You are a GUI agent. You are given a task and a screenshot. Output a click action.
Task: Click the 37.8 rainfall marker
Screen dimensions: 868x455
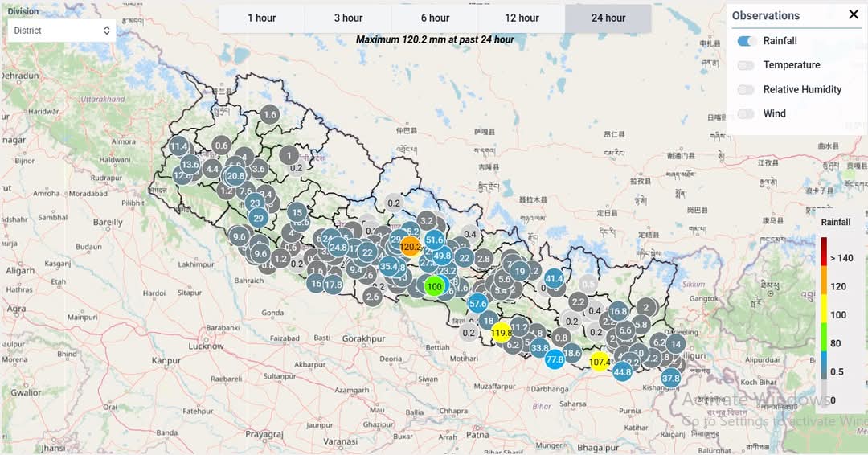point(671,377)
